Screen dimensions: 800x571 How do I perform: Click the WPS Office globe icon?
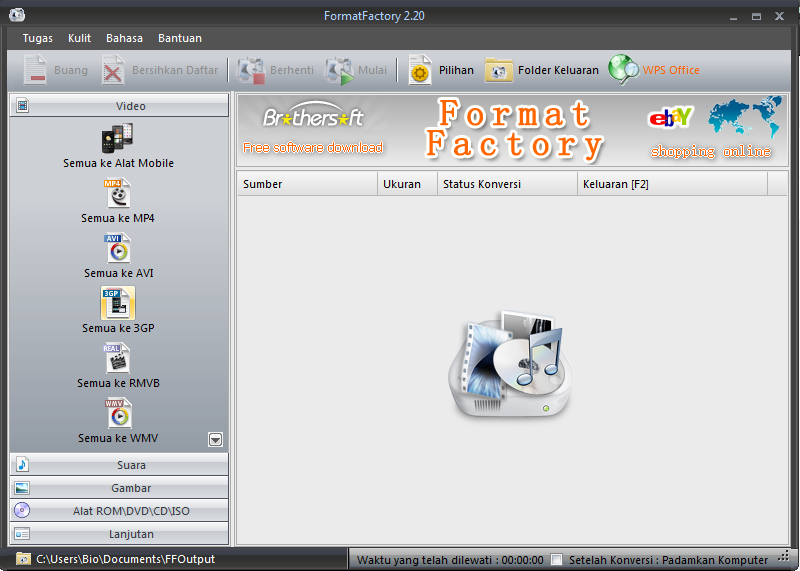(623, 69)
